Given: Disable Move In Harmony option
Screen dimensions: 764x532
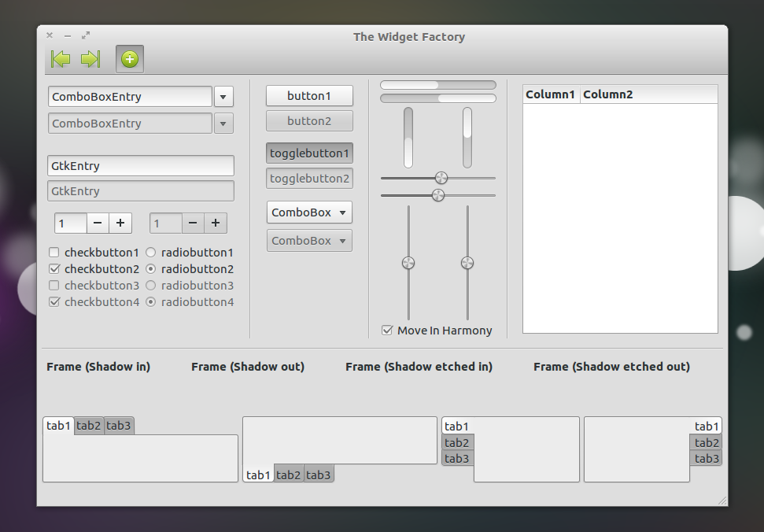Looking at the screenshot, I should (386, 331).
